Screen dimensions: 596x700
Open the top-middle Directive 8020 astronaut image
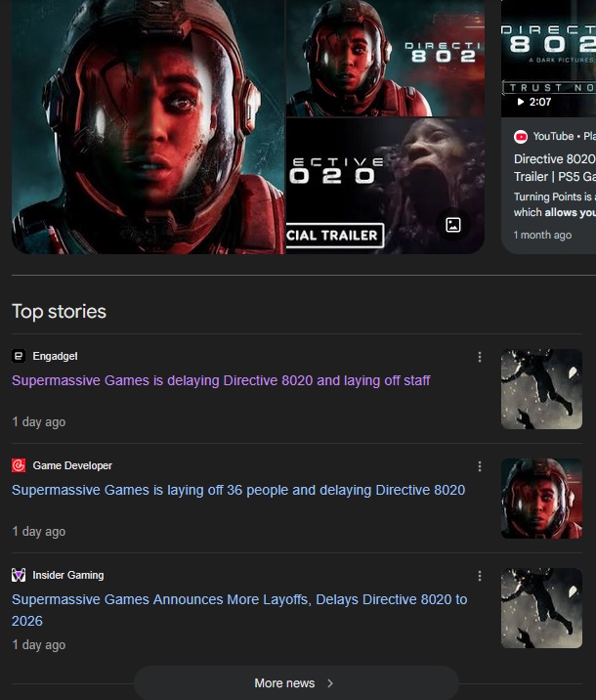[x=385, y=58]
